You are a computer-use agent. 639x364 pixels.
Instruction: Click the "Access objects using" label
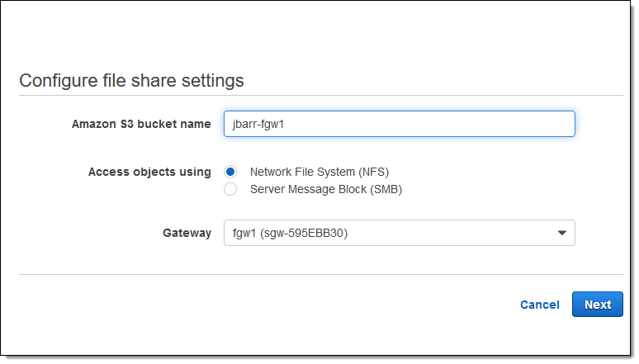(x=149, y=172)
